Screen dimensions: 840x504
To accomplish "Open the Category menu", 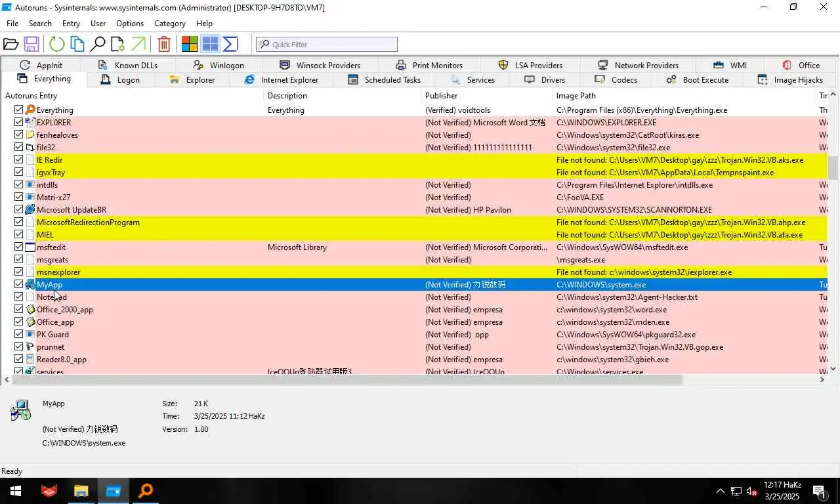I will click(x=170, y=23).
